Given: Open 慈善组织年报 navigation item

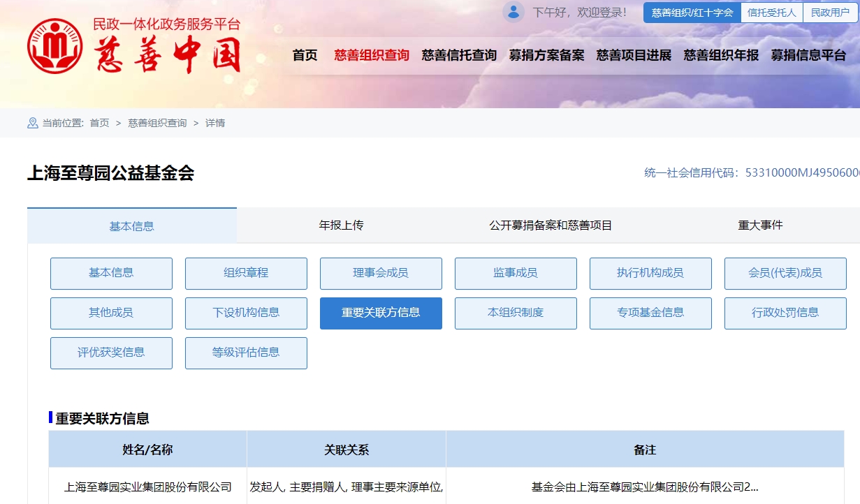Looking at the screenshot, I should 721,55.
